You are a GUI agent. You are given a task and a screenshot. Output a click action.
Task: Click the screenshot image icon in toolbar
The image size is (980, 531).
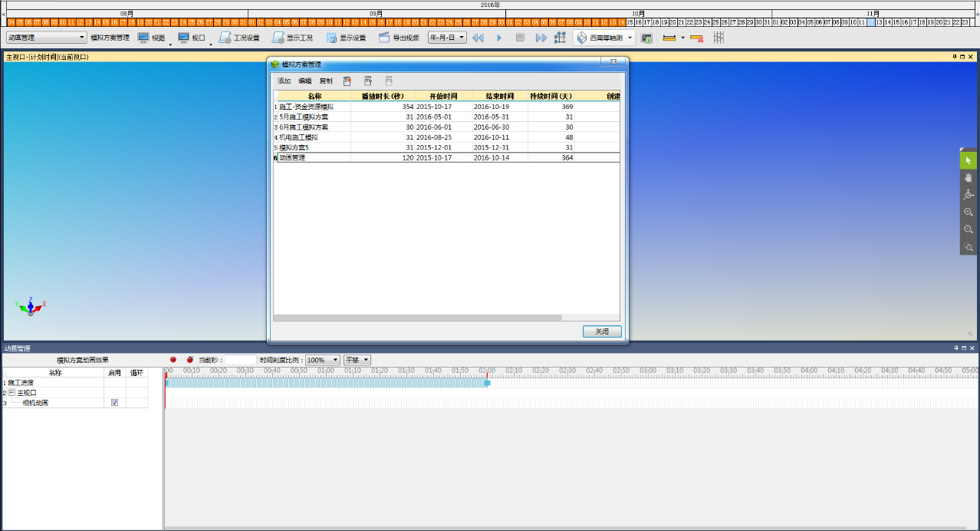(x=647, y=38)
